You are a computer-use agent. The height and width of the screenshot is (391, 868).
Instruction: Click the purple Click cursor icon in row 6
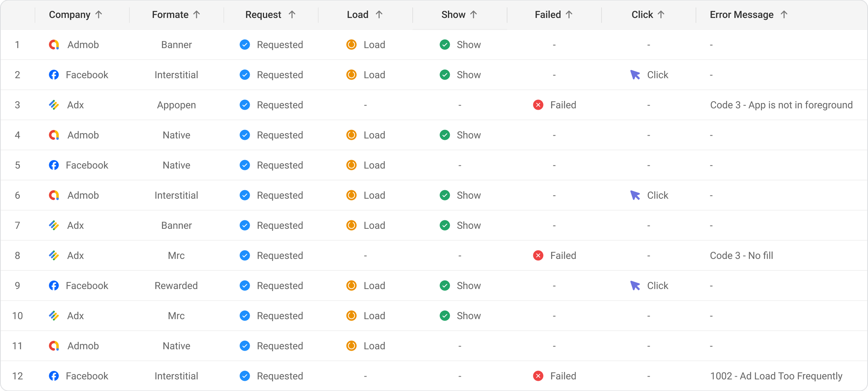coord(635,195)
